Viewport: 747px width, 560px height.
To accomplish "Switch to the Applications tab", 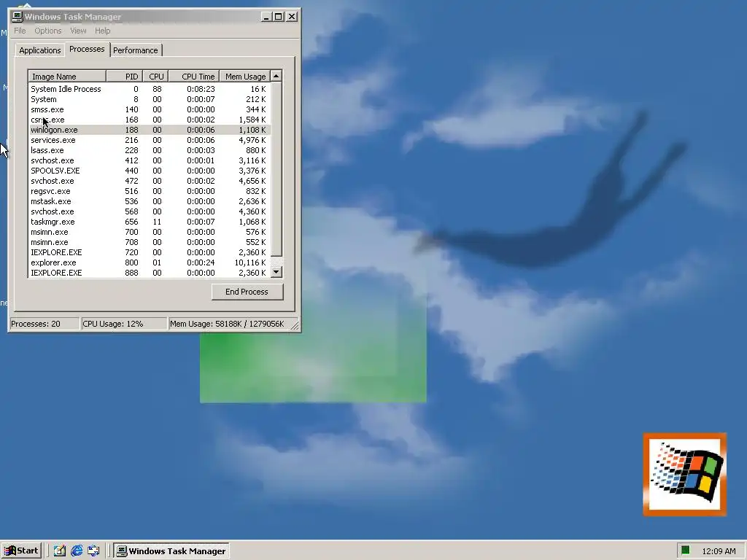I will [x=40, y=50].
